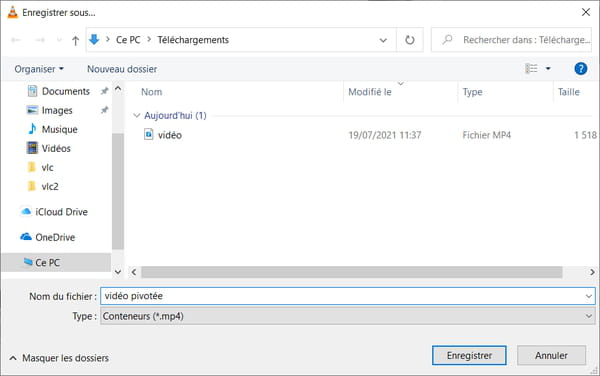
Task: Click the horizontal scrollbar thumb
Action: click(x=352, y=272)
